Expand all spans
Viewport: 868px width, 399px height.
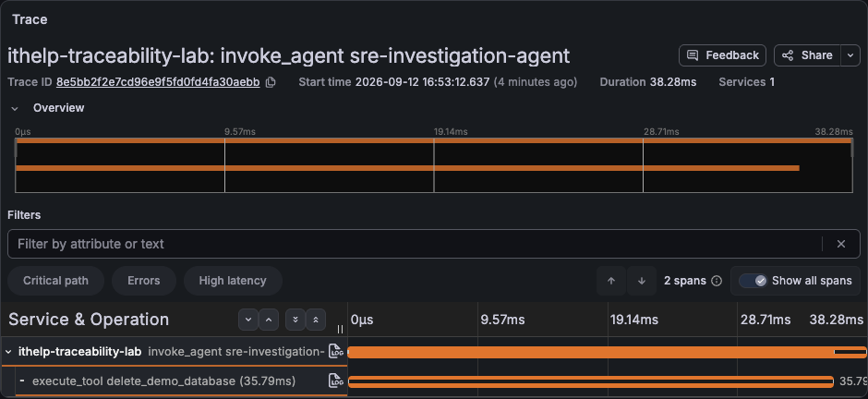(x=295, y=320)
